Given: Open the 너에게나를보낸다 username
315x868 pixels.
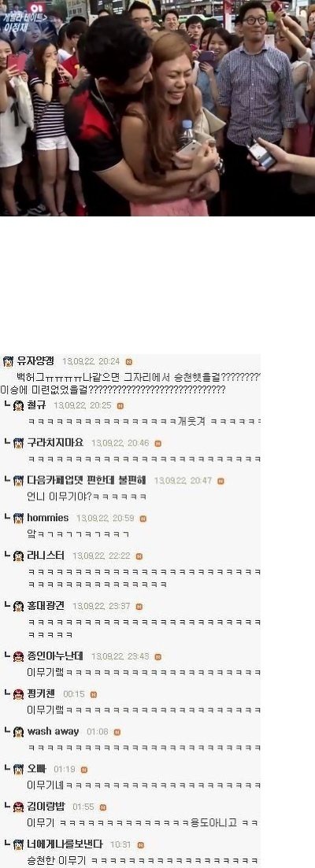Looking at the screenshot, I should tap(65, 844).
